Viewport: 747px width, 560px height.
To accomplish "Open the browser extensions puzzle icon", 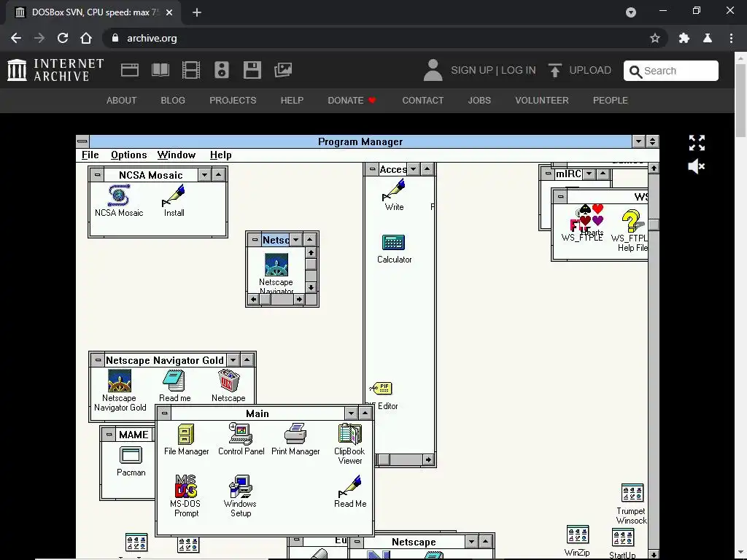I will (684, 38).
